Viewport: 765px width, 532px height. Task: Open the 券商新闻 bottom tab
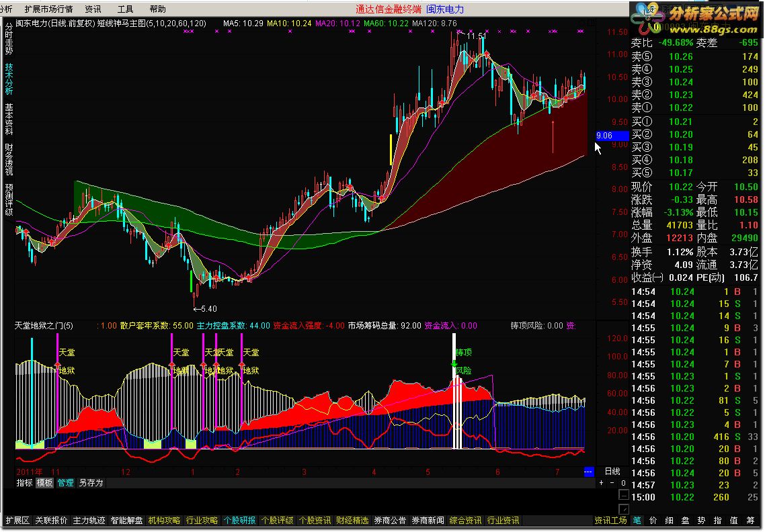[x=428, y=521]
